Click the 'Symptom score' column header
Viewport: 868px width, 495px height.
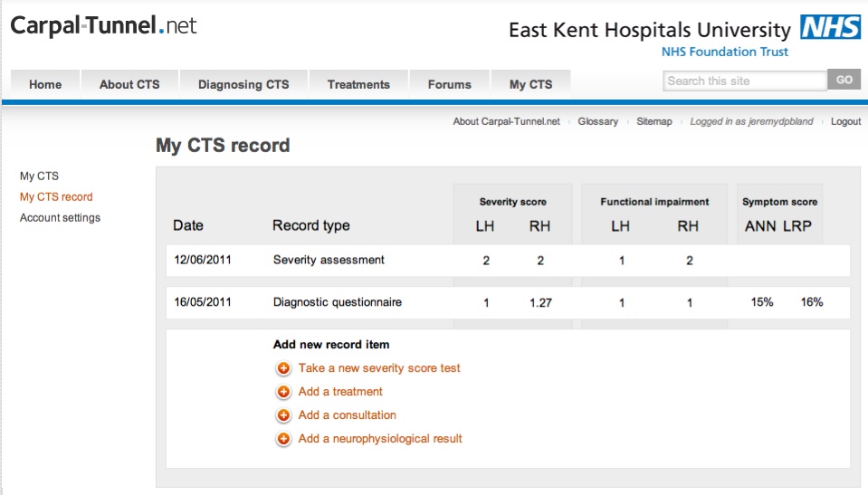click(780, 202)
